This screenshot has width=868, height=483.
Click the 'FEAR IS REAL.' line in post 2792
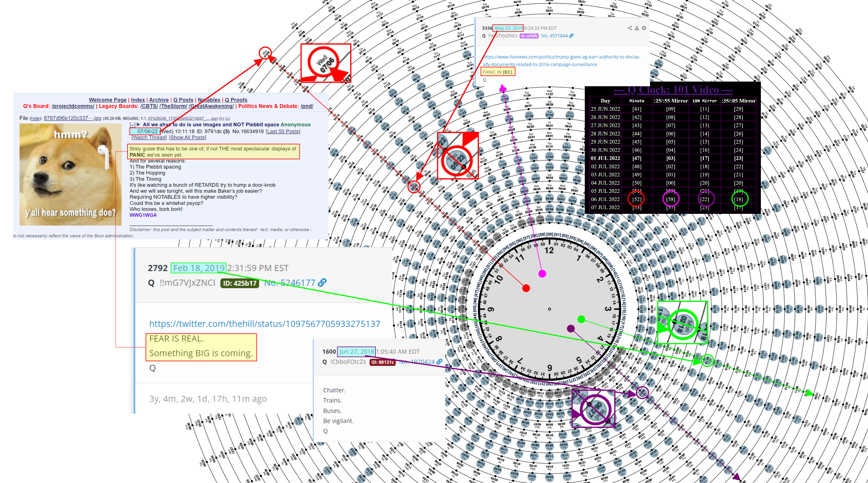coord(177,339)
